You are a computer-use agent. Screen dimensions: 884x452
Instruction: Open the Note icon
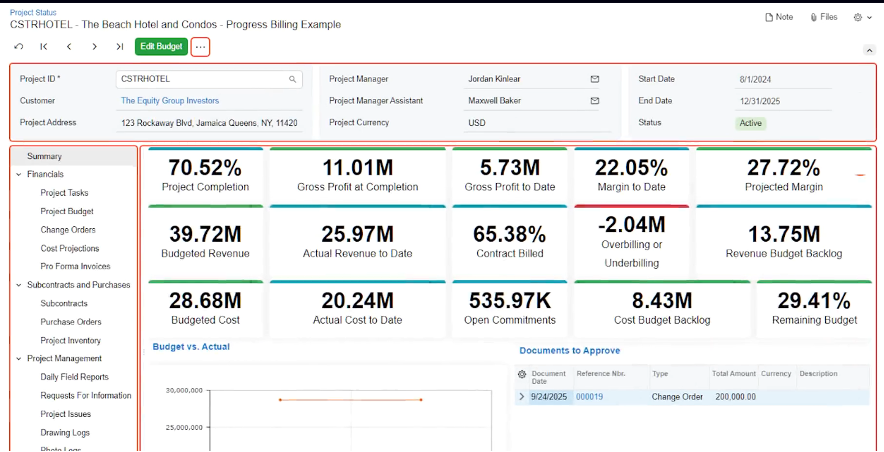pyautogui.click(x=779, y=17)
